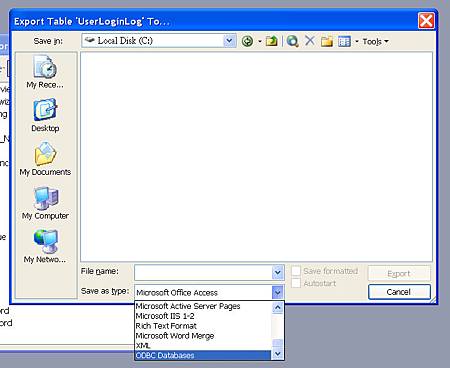The image size is (450, 368).
Task: Click the Views icon
Action: click(x=344, y=41)
